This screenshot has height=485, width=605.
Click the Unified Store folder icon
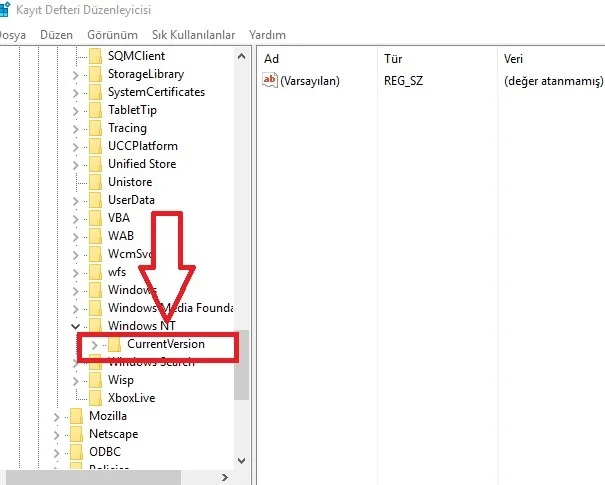pyautogui.click(x=95, y=164)
